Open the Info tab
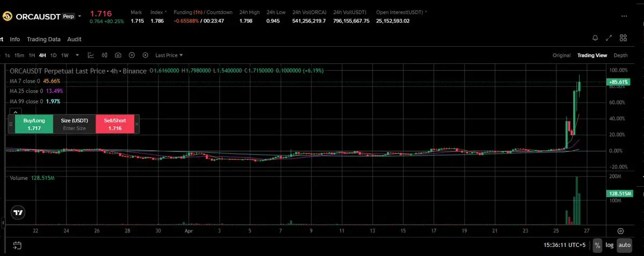The height and width of the screenshot is (256, 644). coord(15,39)
